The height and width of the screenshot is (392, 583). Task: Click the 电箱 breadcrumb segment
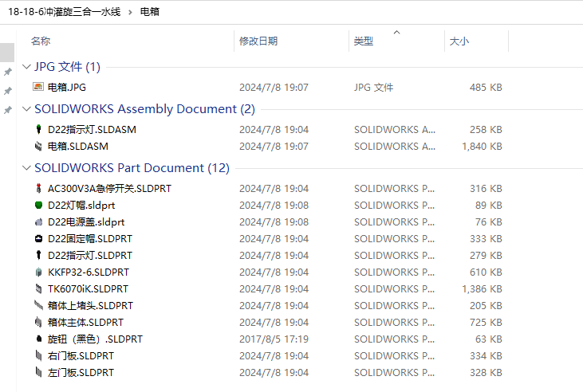tap(149, 12)
